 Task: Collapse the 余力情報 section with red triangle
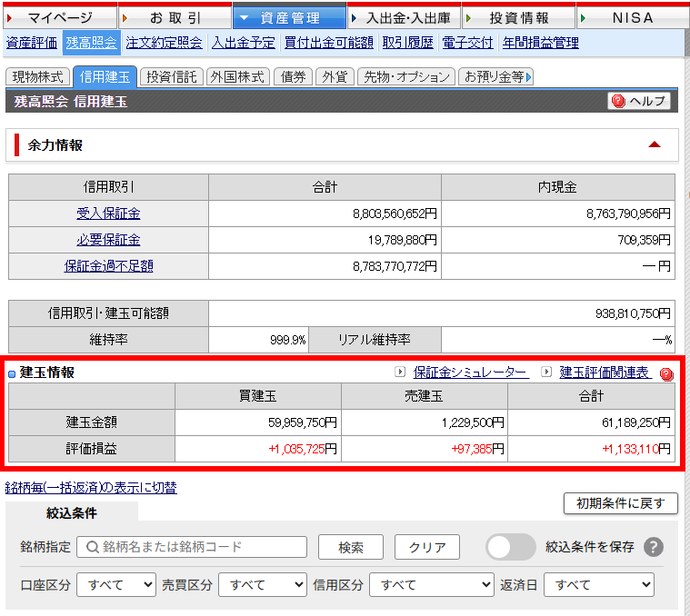(654, 144)
